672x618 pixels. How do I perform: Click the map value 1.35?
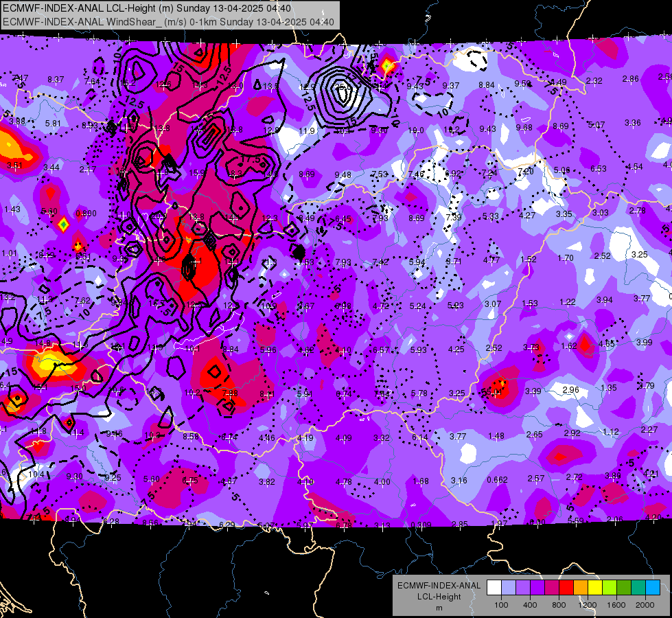[x=609, y=388]
